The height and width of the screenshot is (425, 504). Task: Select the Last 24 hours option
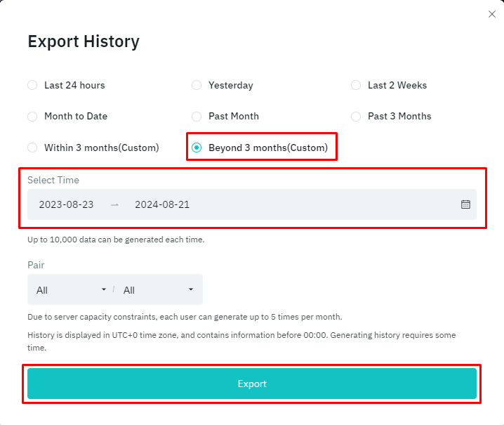32,85
